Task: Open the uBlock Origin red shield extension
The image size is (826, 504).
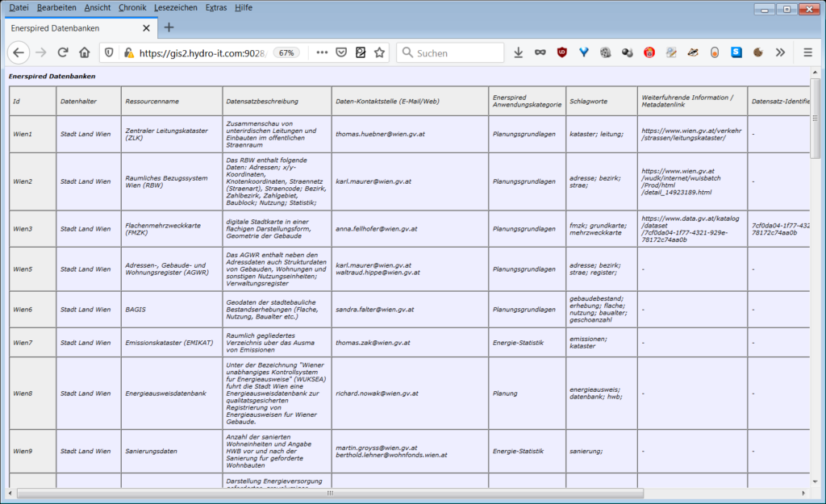Action: click(x=562, y=52)
